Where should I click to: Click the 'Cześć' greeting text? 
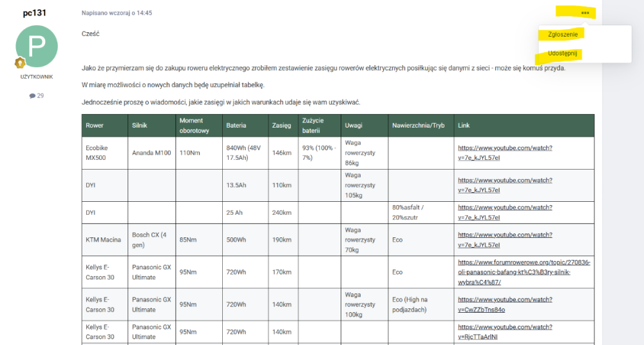tap(90, 34)
